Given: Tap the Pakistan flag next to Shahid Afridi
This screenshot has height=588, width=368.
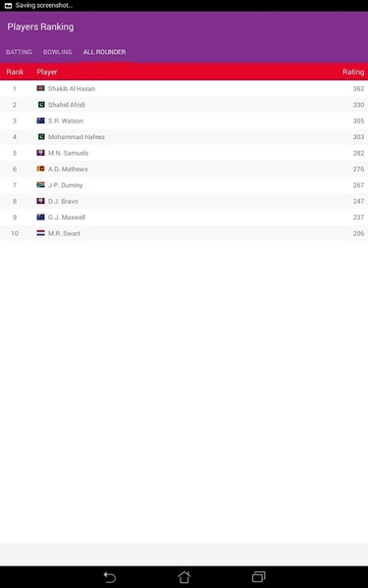Looking at the screenshot, I should pos(41,105).
